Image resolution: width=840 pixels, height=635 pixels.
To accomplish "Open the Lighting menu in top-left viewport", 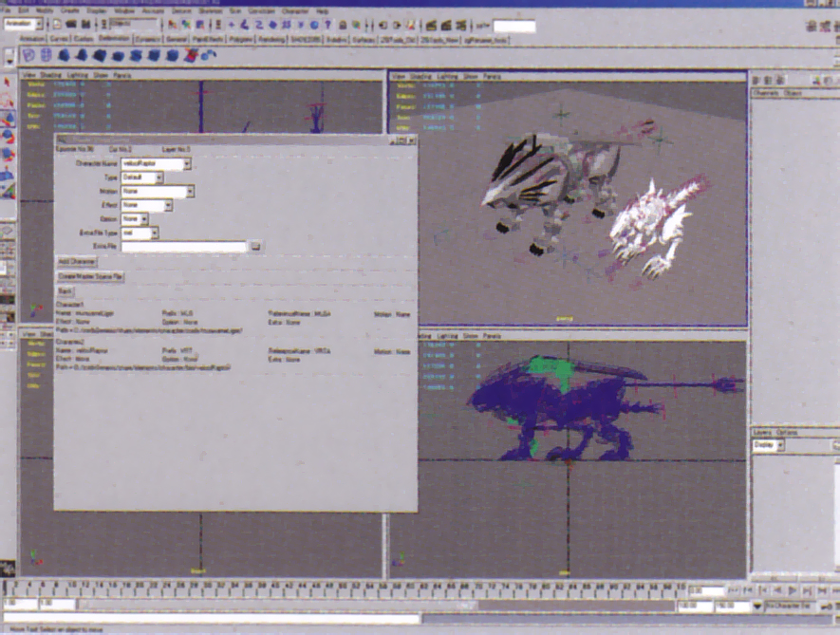I will click(x=78, y=76).
